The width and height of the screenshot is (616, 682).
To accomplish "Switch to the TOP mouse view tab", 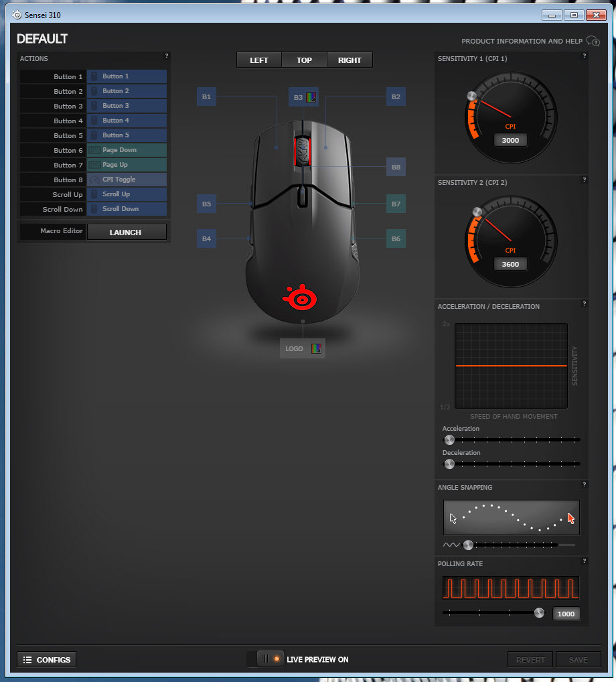I will pyautogui.click(x=304, y=60).
